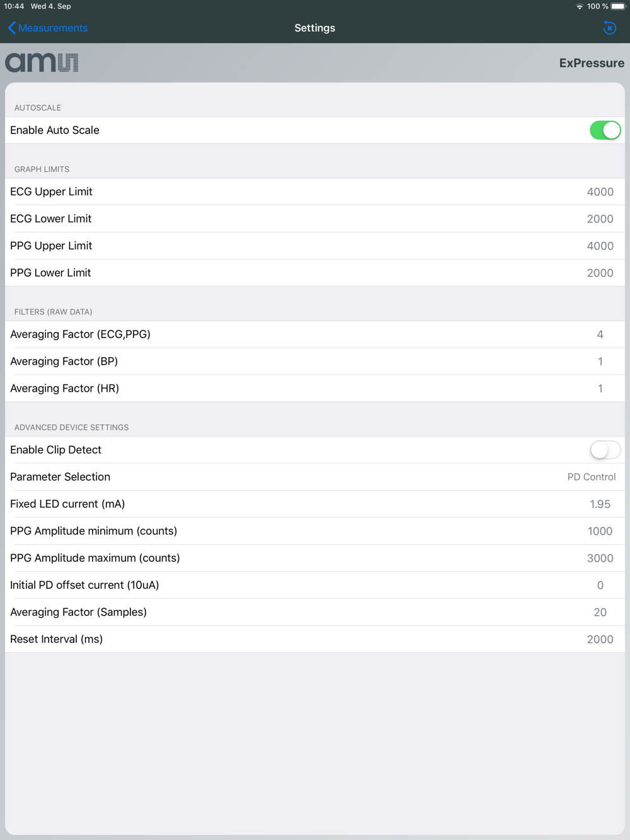Tap the Wi-Fi status icon
The height and width of the screenshot is (840, 630).
[x=580, y=6]
